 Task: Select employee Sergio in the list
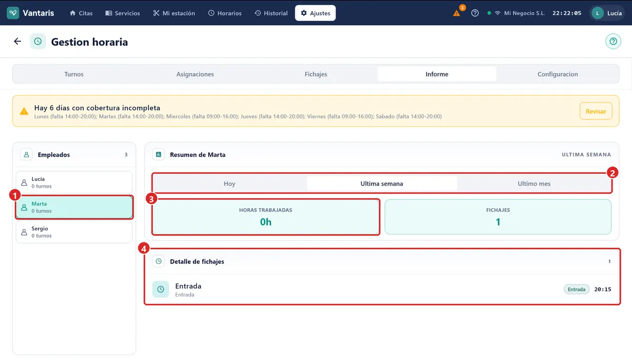coord(74,232)
